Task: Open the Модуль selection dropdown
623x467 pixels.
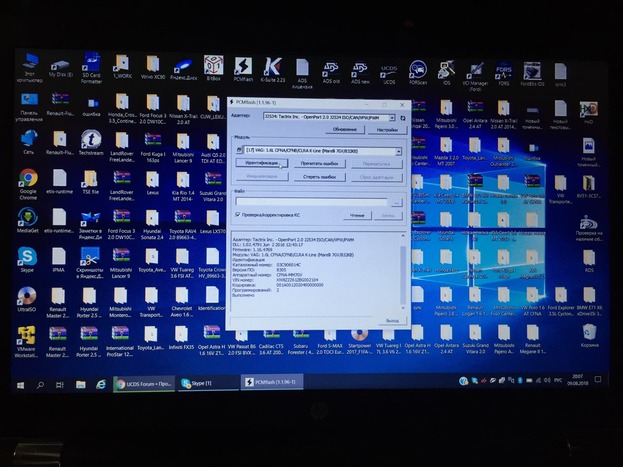Action: coord(397,151)
